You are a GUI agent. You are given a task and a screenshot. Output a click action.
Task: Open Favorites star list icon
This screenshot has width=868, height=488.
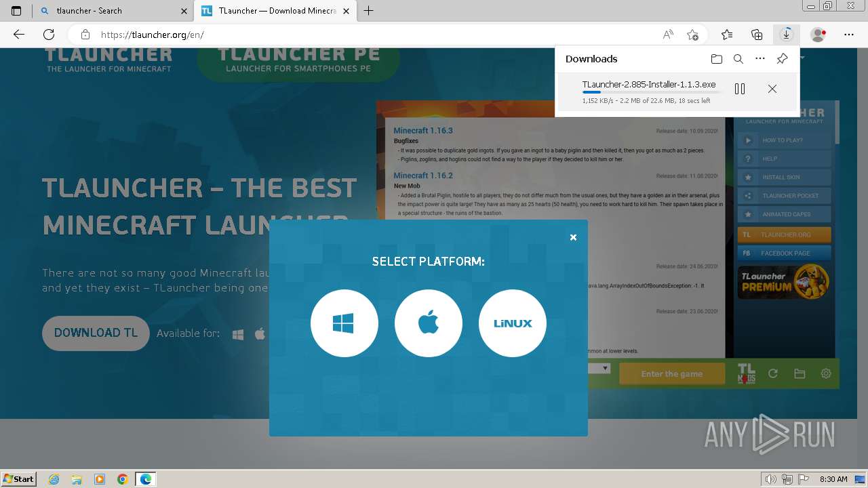[x=727, y=35]
